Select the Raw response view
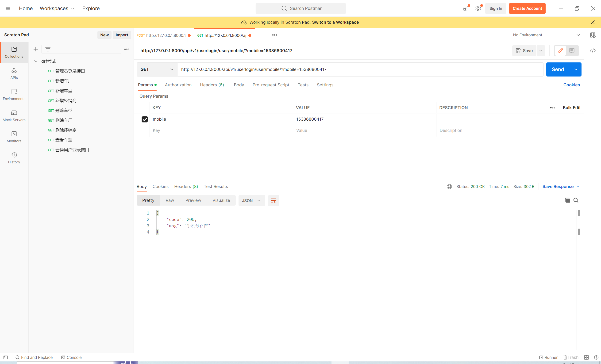This screenshot has height=364, width=601. click(170, 200)
